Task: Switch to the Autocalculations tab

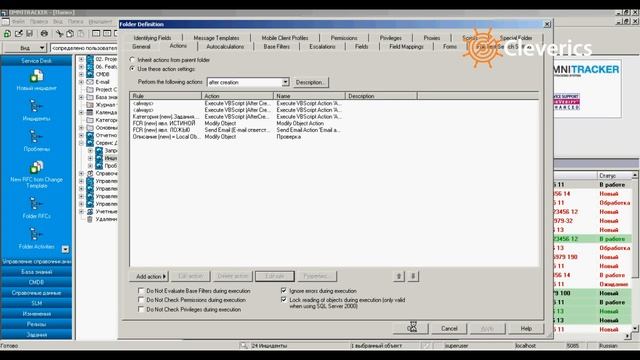Action: [x=225, y=47]
